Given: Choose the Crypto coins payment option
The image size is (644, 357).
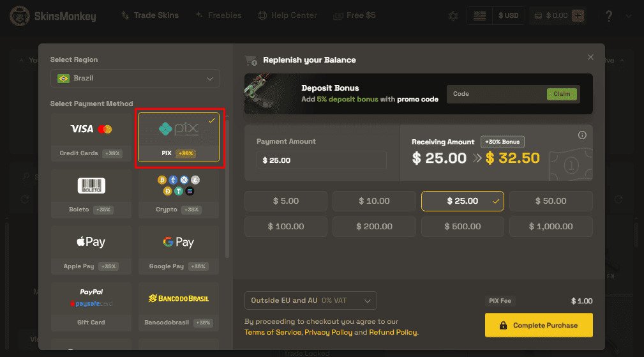Looking at the screenshot, I should tap(178, 186).
